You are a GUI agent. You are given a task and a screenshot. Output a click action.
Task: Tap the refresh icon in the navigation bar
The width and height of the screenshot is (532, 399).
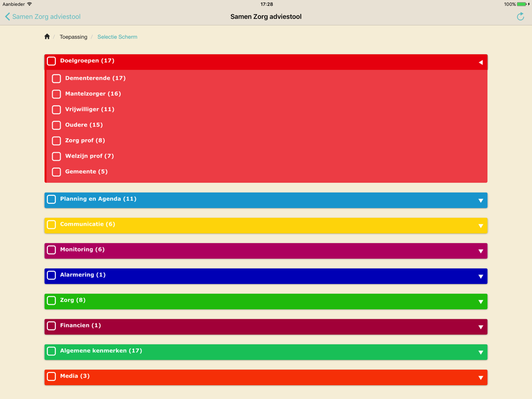click(x=520, y=16)
